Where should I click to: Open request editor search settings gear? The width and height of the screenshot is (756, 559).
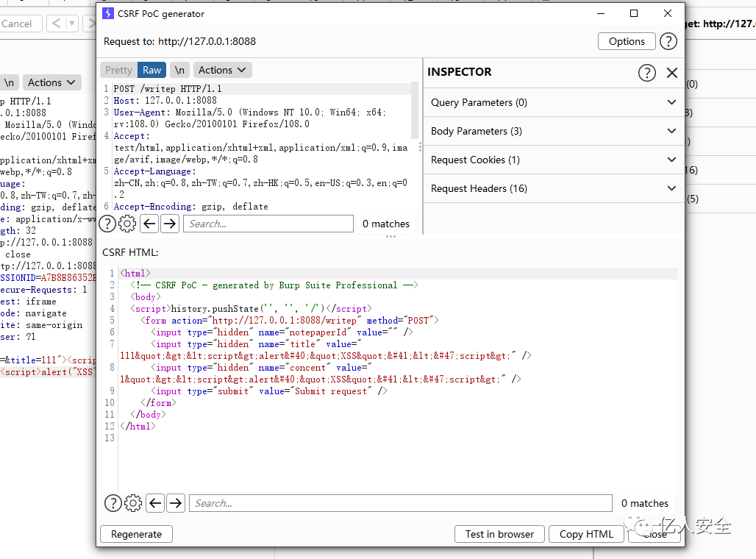tap(127, 224)
